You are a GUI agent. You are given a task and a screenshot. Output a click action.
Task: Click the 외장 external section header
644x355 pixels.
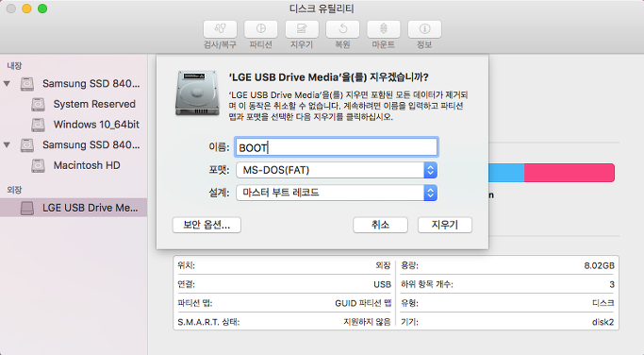tap(14, 190)
